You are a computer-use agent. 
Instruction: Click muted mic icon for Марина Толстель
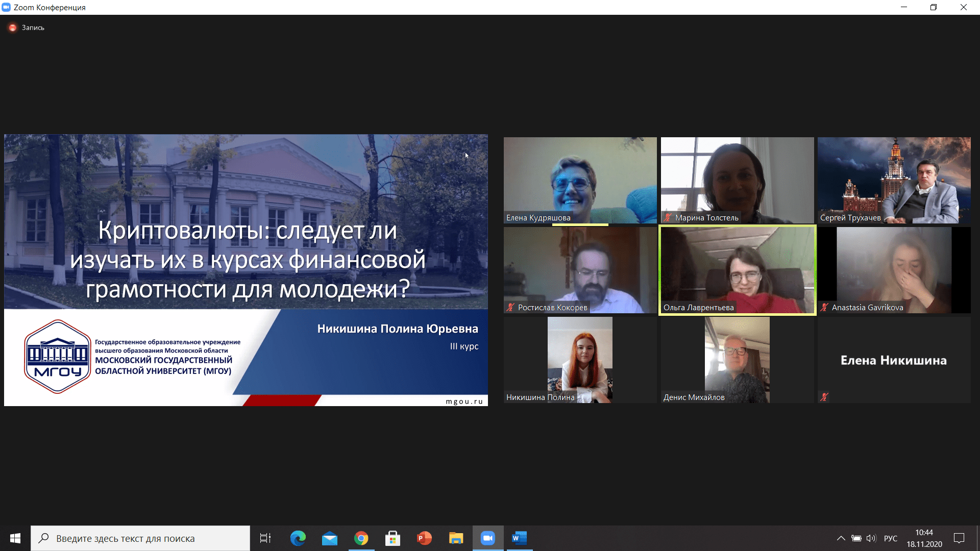click(668, 217)
